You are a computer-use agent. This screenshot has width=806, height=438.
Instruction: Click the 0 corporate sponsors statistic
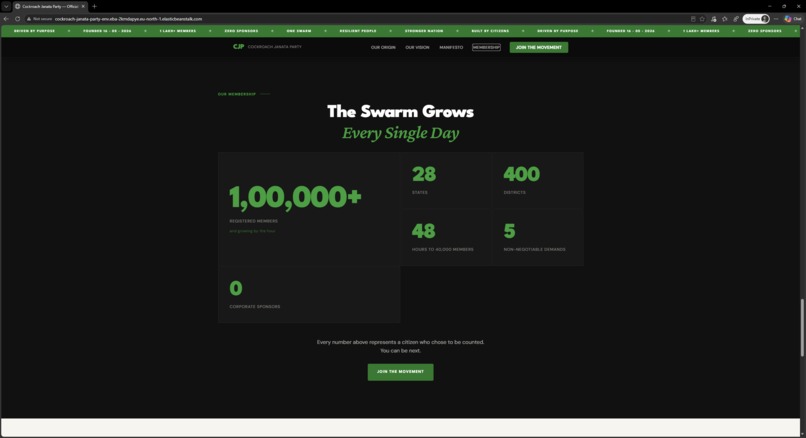pyautogui.click(x=235, y=288)
